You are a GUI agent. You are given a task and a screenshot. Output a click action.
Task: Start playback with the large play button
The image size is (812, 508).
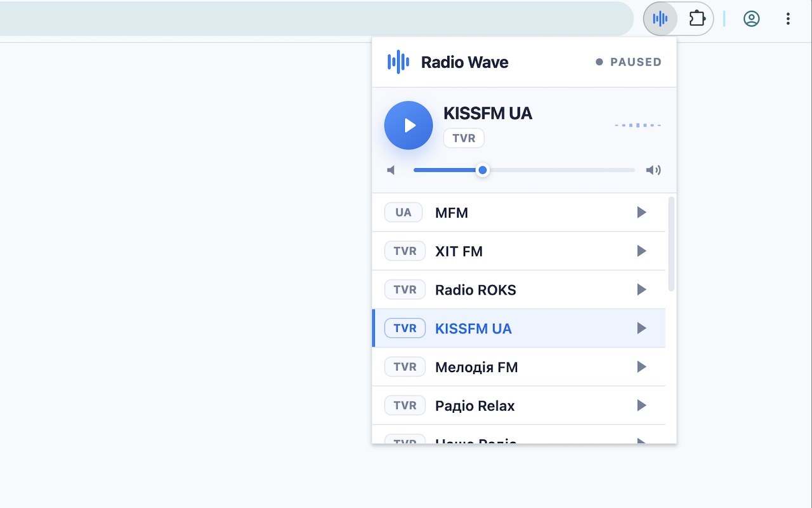click(409, 125)
